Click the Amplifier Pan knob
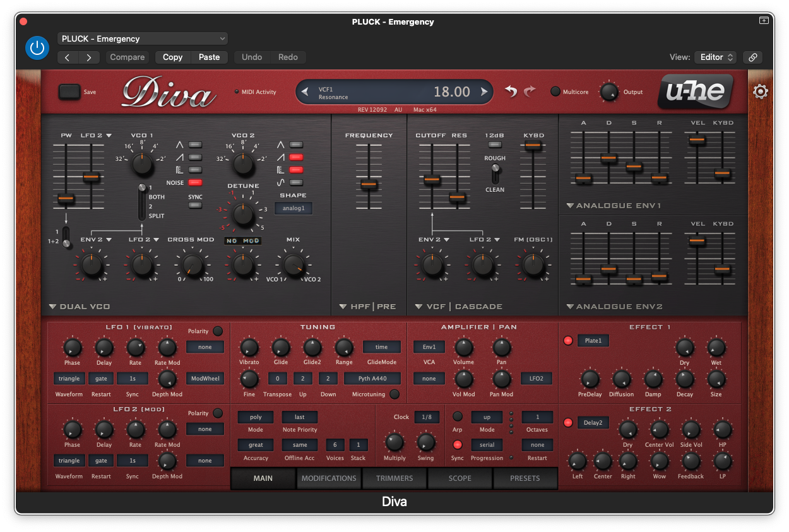Viewport: 789px width, 532px height. (502, 347)
